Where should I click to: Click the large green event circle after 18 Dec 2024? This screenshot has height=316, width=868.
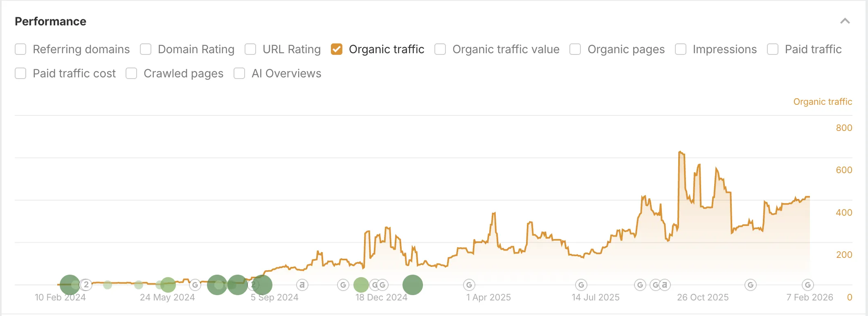click(x=412, y=284)
